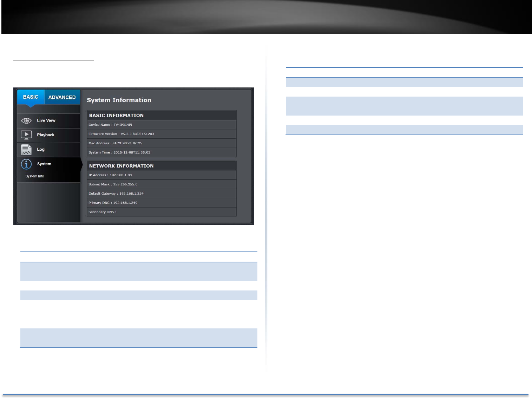532x399 pixels.
Task: Click the Live View eye icon
Action: click(26, 120)
